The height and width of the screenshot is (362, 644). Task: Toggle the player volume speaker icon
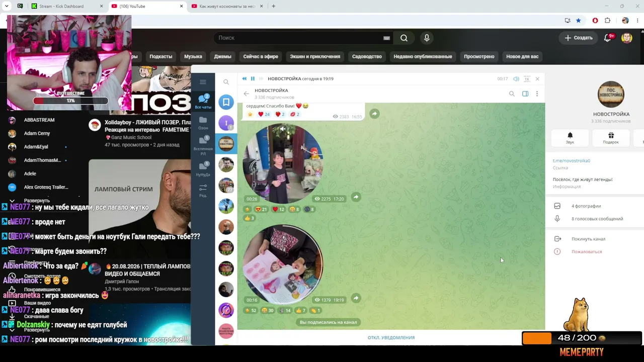(x=516, y=79)
